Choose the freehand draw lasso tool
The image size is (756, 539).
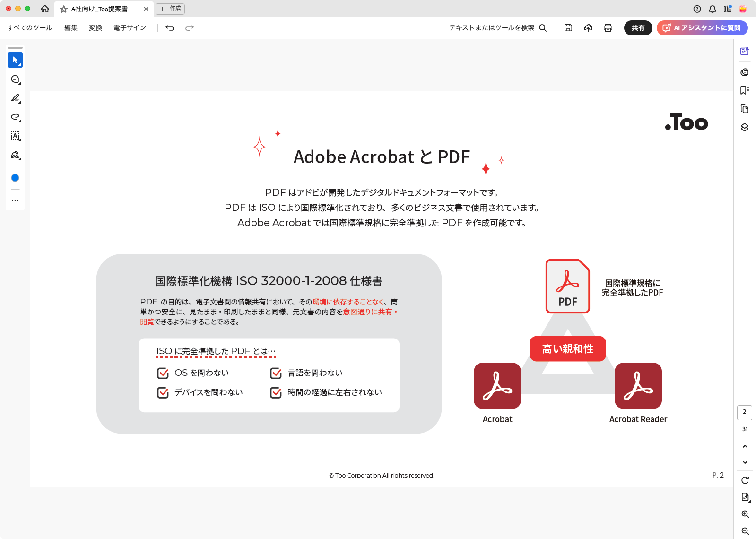(15, 117)
